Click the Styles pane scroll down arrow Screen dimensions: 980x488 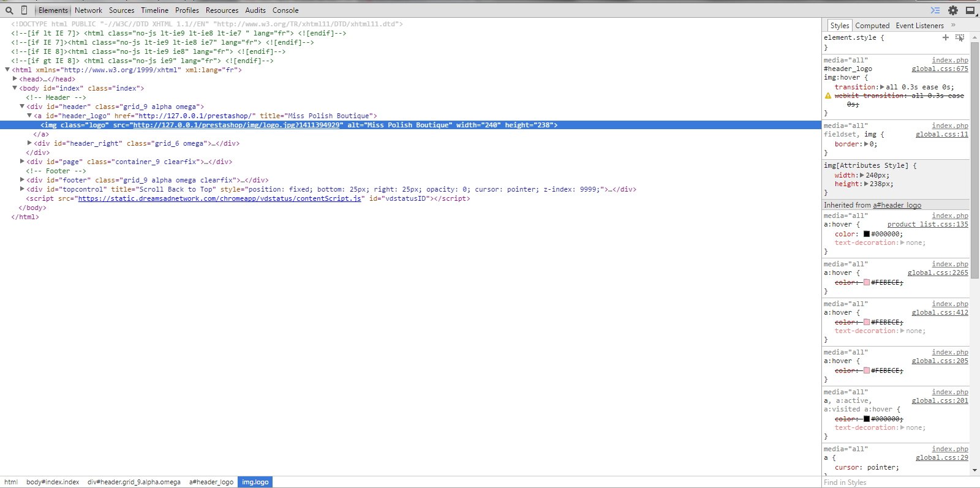(974, 470)
